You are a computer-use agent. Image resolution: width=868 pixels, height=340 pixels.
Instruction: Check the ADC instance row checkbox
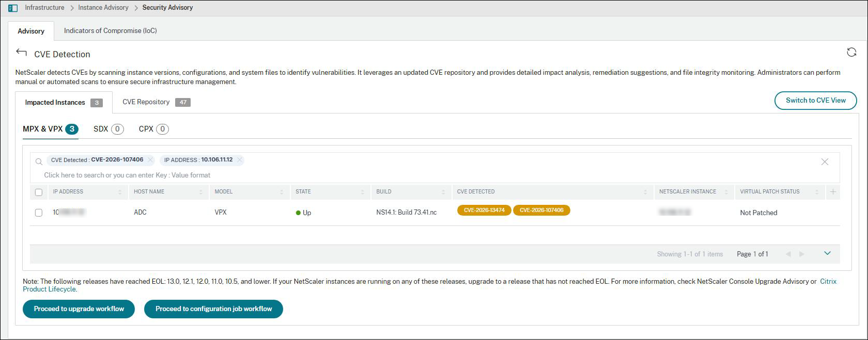pos(39,213)
